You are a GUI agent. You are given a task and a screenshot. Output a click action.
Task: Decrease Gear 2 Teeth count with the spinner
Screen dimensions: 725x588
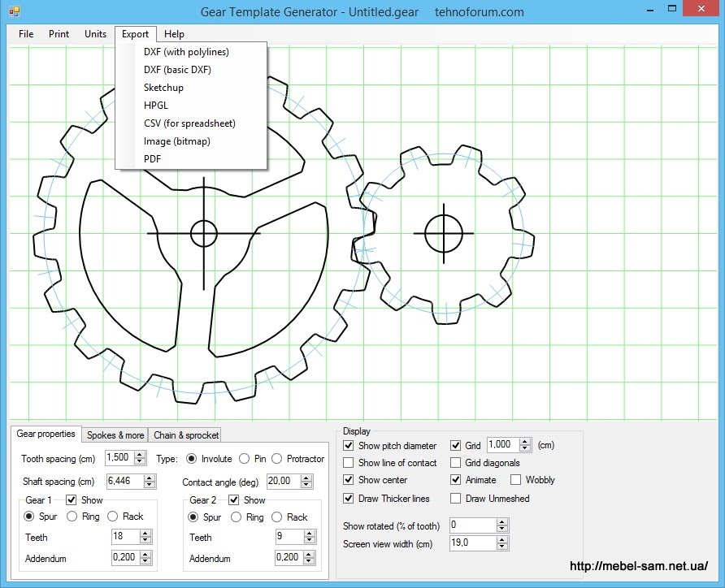click(310, 541)
